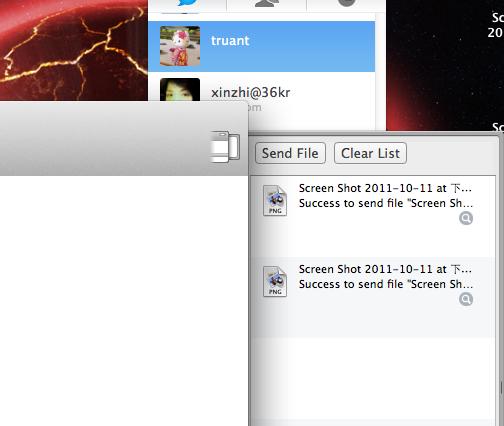
Task: Select the truant contact row
Action: coord(261,46)
